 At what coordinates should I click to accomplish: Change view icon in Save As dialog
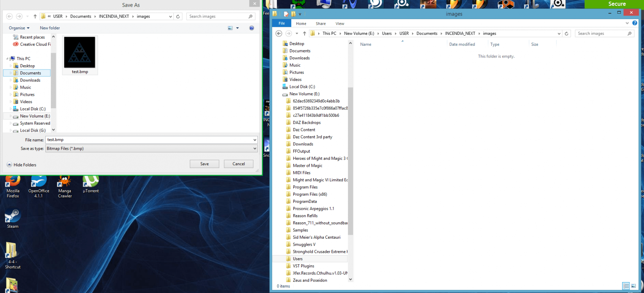pyautogui.click(x=230, y=28)
